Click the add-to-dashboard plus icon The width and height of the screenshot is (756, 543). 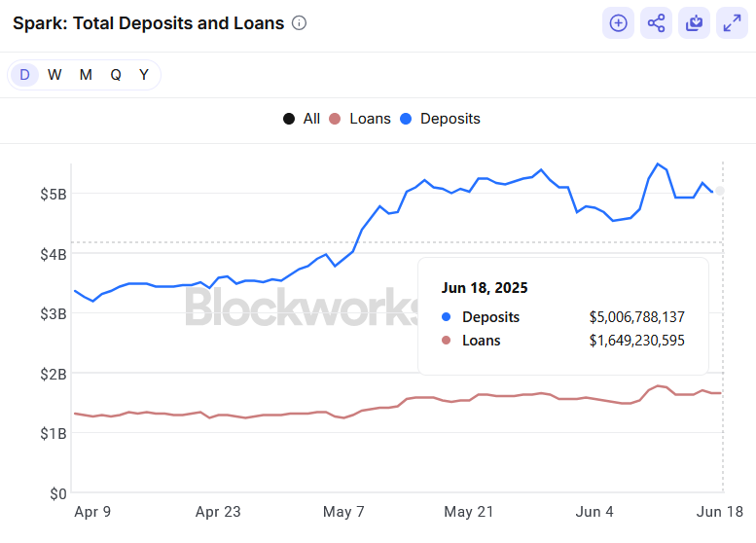point(618,23)
